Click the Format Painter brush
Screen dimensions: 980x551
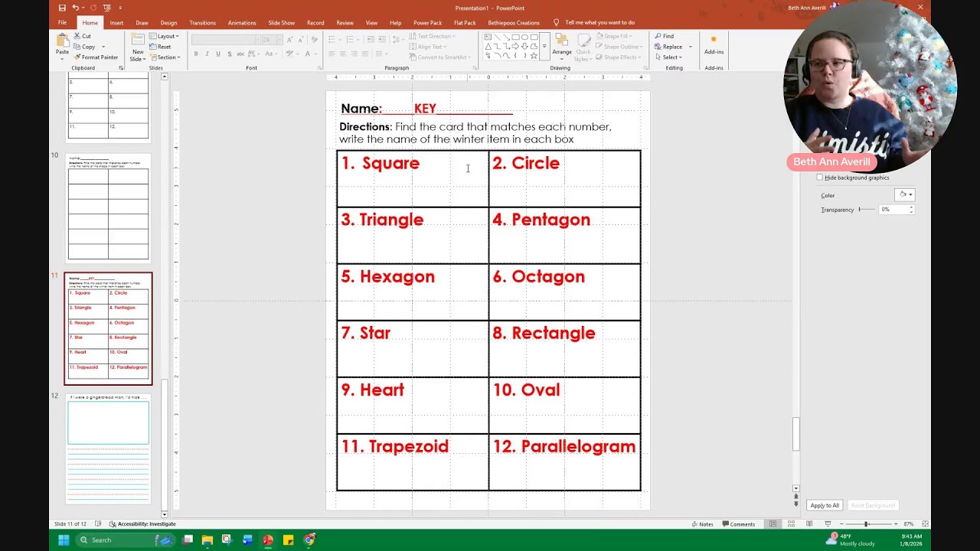point(96,57)
